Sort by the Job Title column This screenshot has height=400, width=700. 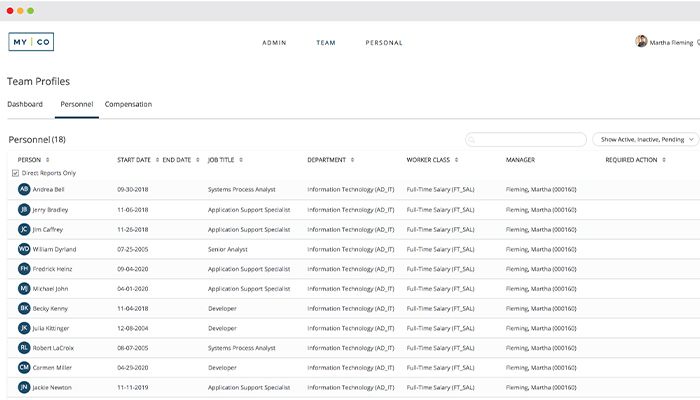[225, 160]
